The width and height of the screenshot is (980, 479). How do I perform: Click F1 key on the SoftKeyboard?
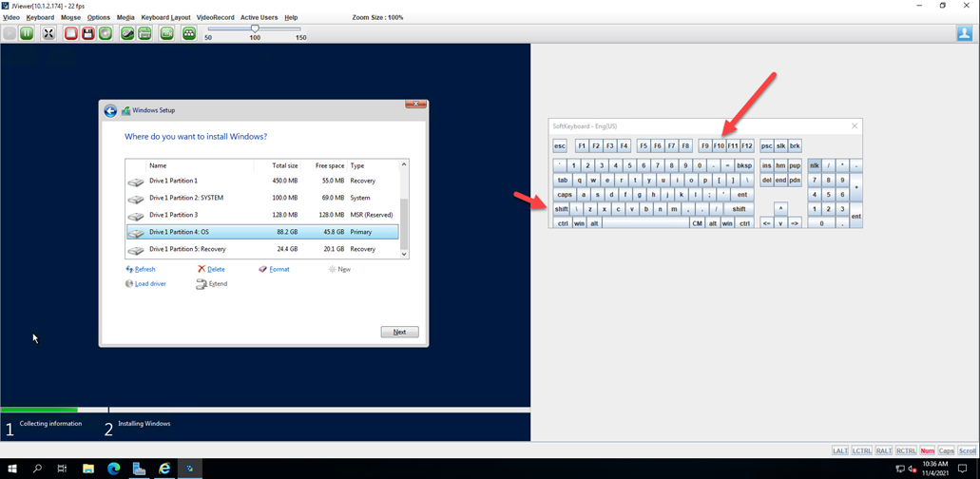582,146
